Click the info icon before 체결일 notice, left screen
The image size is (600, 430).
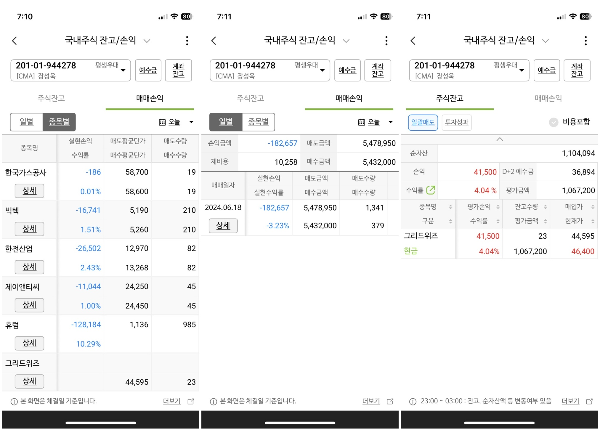14,401
